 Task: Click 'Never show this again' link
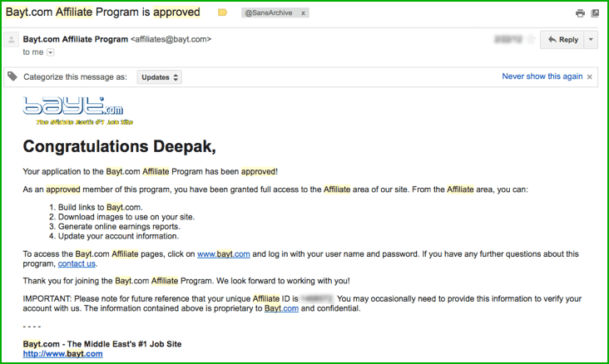click(x=542, y=76)
